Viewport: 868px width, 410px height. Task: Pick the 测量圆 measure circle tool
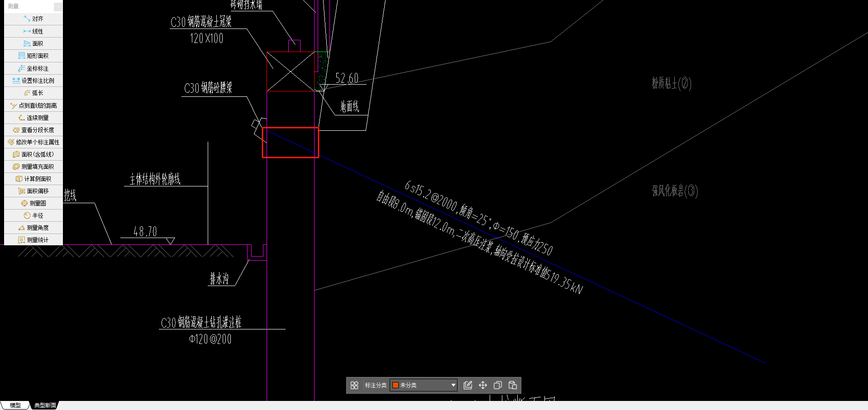pyautogui.click(x=33, y=203)
